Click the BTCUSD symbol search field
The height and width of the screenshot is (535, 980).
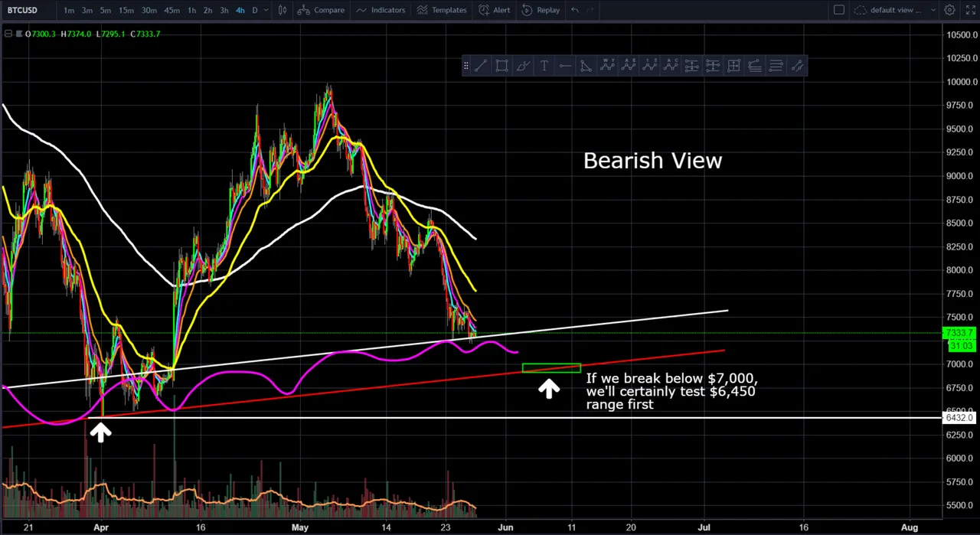click(x=23, y=10)
